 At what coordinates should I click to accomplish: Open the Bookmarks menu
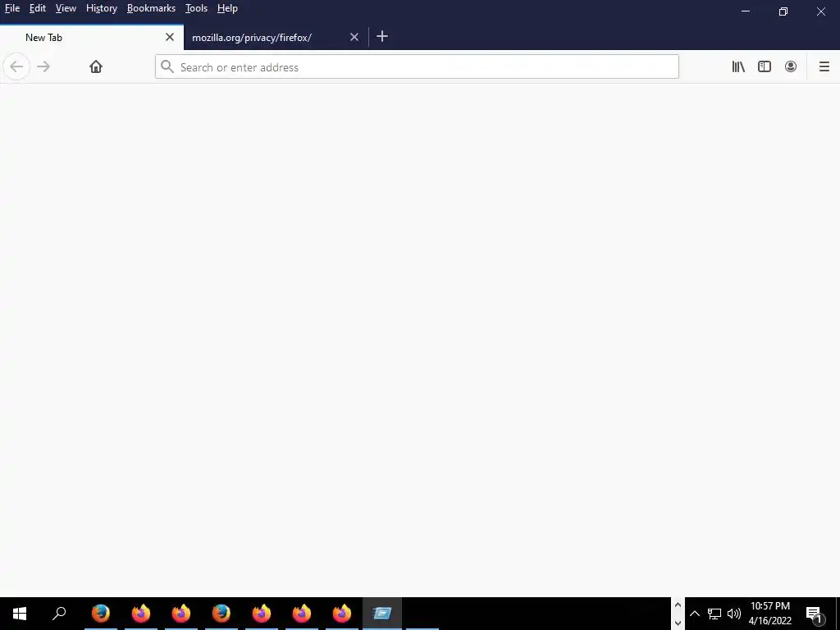pos(151,8)
